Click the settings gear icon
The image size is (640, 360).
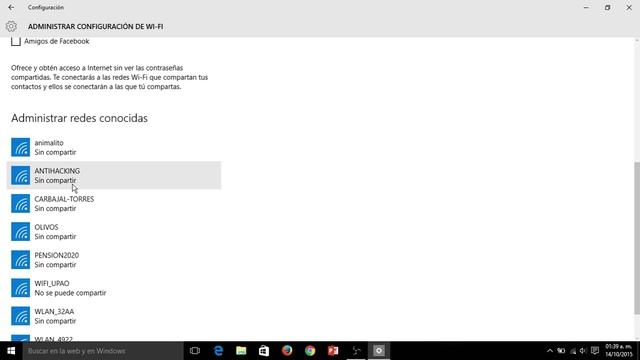pyautogui.click(x=11, y=26)
